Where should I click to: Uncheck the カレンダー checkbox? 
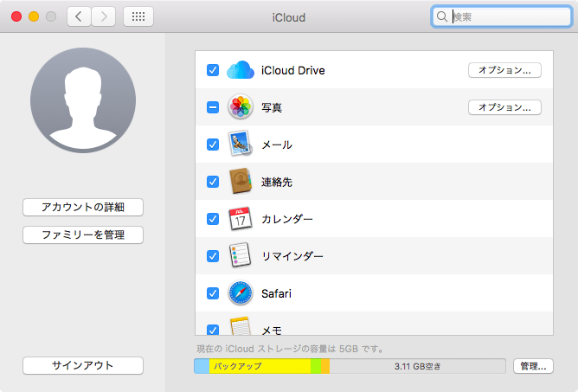click(x=213, y=219)
